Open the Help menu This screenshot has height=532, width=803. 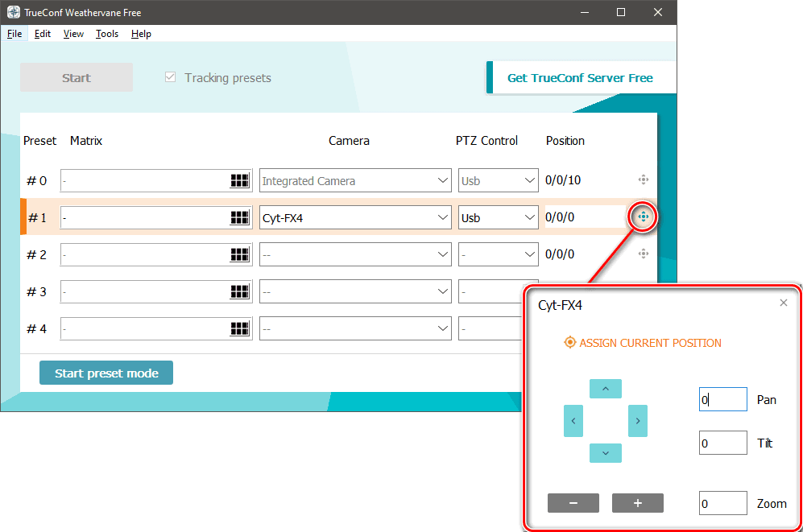141,34
